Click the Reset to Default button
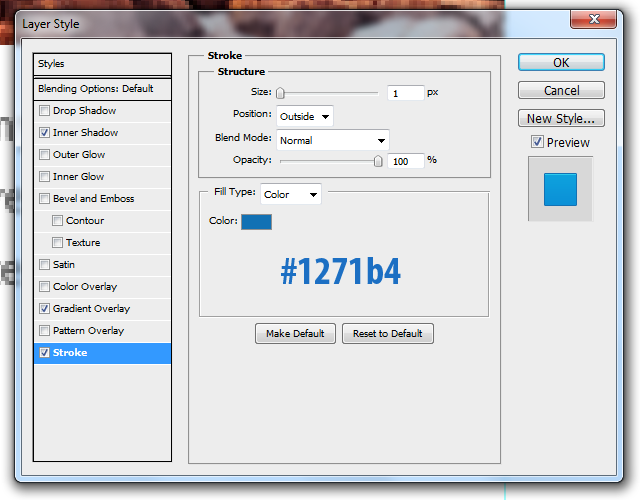Image resolution: width=640 pixels, height=500 pixels. point(387,333)
